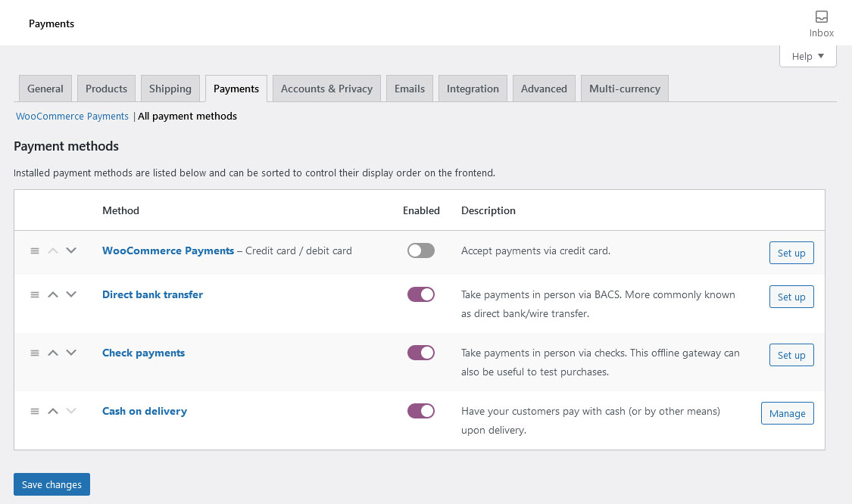Screen dimensions: 852x504
Task: Click Set up for Check payments
Action: [791, 355]
